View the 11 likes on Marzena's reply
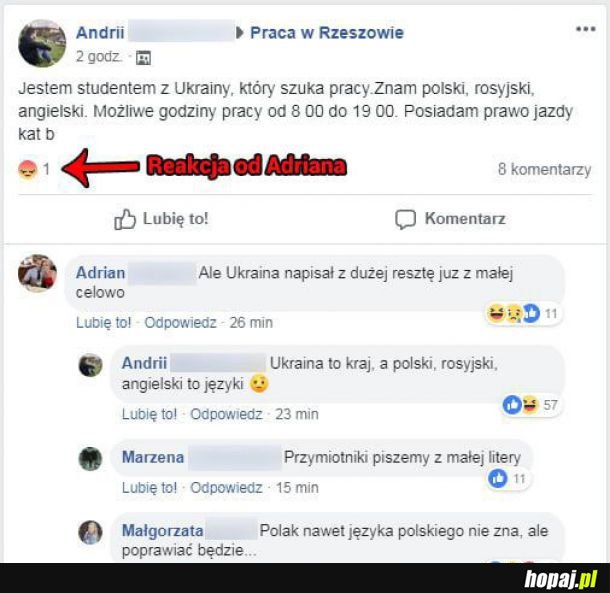This screenshot has height=593, width=610. 507,478
